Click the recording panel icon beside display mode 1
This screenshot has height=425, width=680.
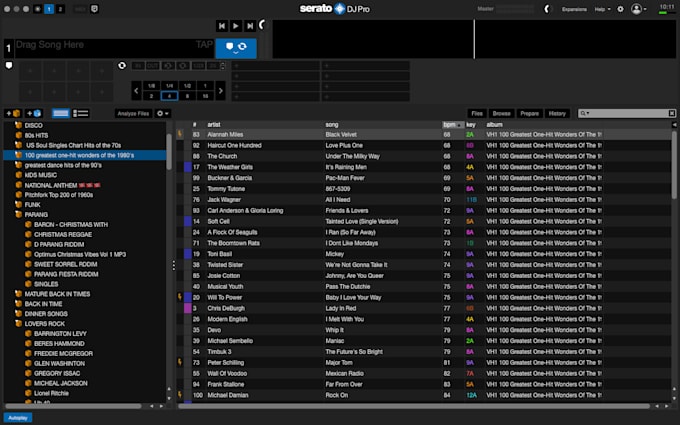[38, 9]
